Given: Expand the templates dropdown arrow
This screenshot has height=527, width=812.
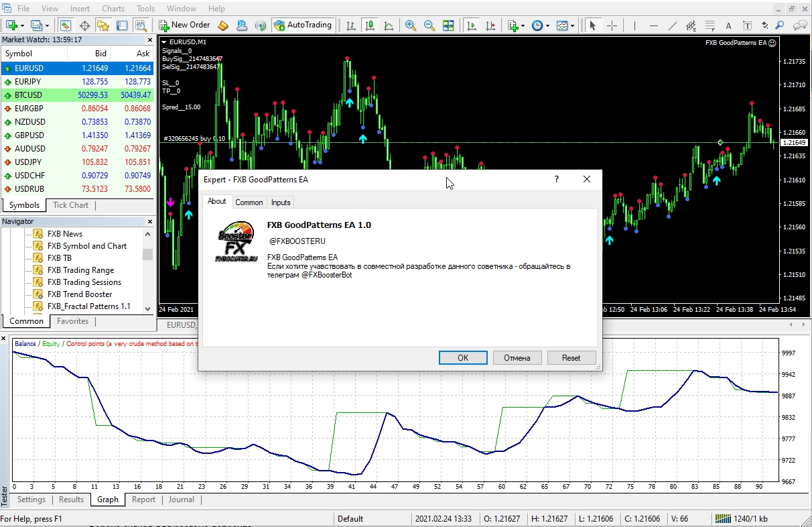Looking at the screenshot, I should tap(572, 25).
